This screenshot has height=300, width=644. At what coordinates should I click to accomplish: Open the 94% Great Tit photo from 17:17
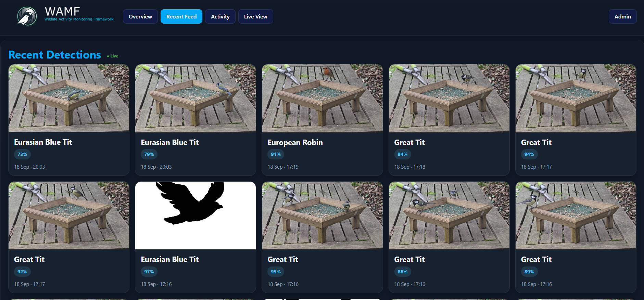(x=576, y=98)
